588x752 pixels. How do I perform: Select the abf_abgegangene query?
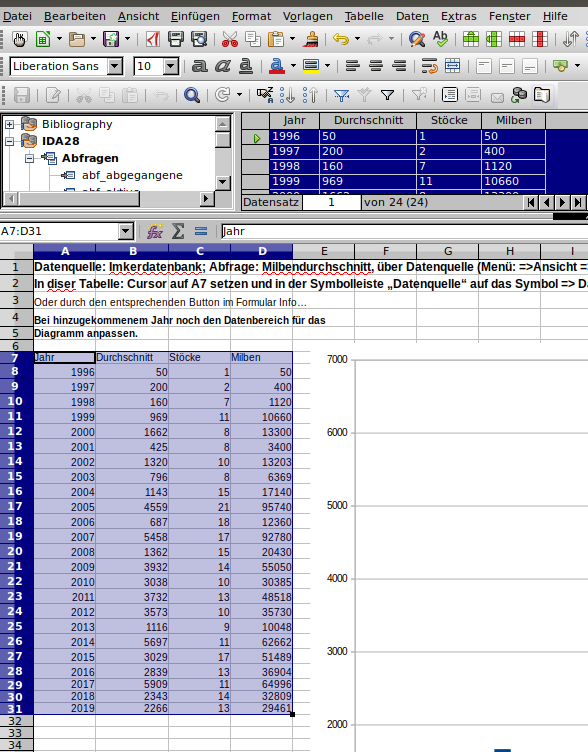click(132, 176)
